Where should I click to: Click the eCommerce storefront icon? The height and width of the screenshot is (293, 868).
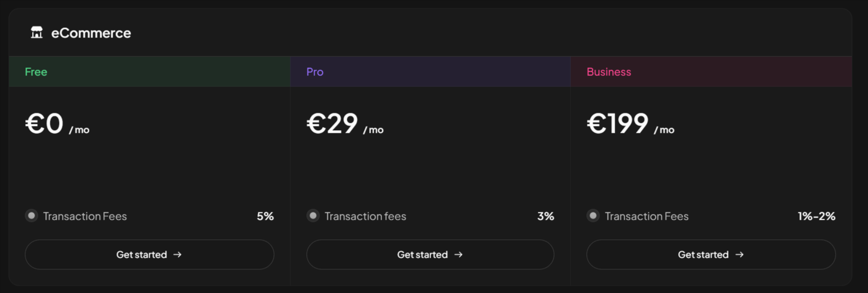click(x=36, y=33)
